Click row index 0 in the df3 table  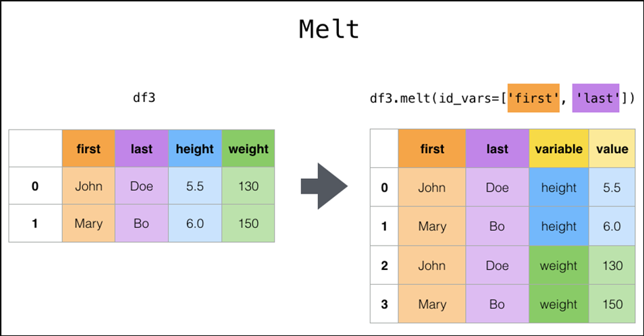point(35,186)
